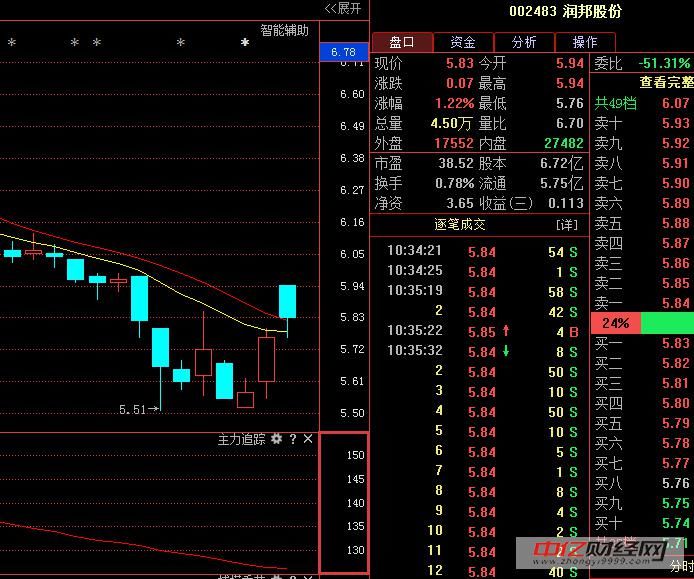Click the bright white star info marker
The height and width of the screenshot is (579, 694).
[244, 43]
